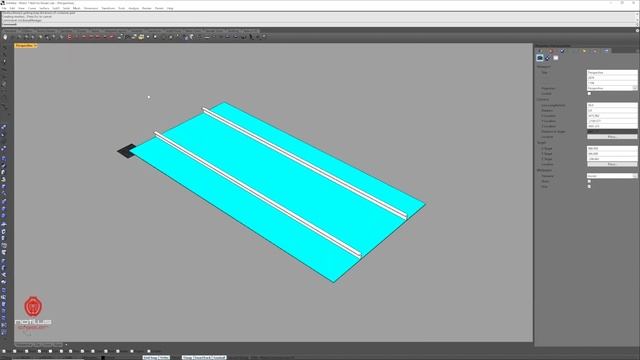The height and width of the screenshot is (360, 640).
Task: Open the toolbar options gear icon
Action: [x=637, y=31]
